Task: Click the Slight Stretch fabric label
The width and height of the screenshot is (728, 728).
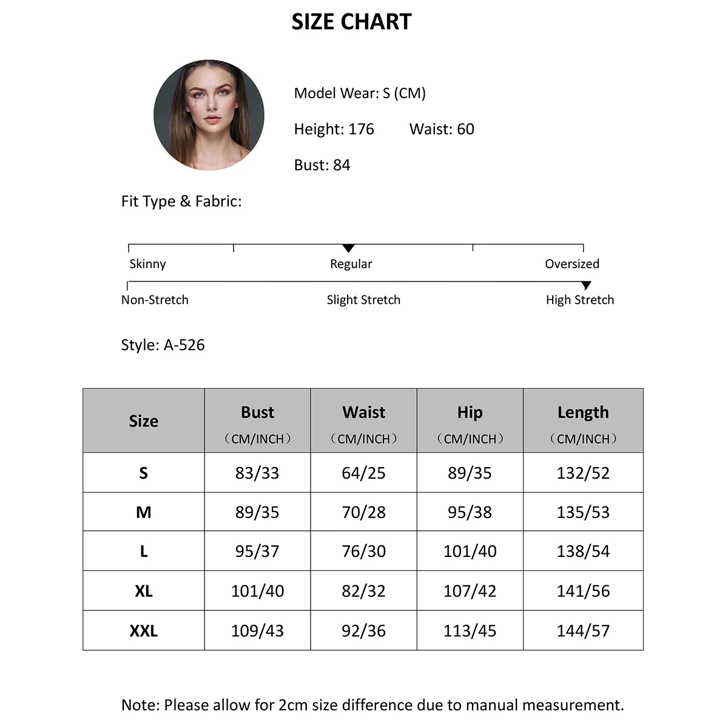Action: pyautogui.click(x=363, y=300)
